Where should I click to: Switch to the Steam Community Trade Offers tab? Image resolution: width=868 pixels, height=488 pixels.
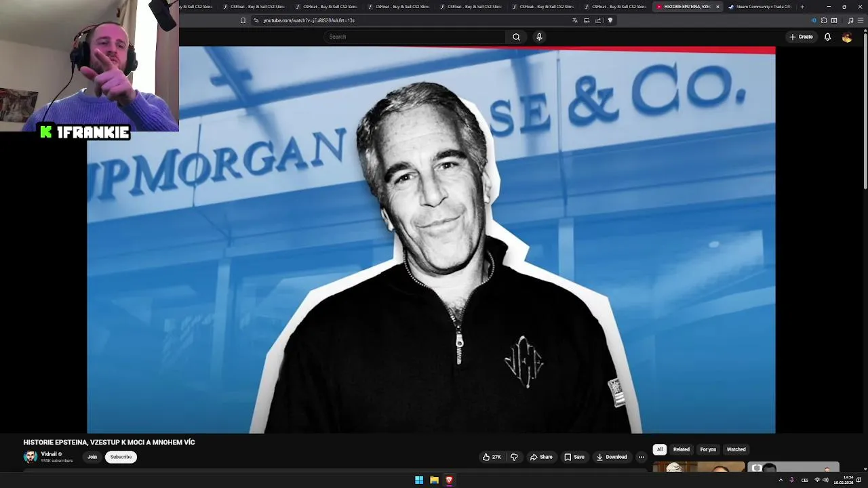pyautogui.click(x=759, y=7)
